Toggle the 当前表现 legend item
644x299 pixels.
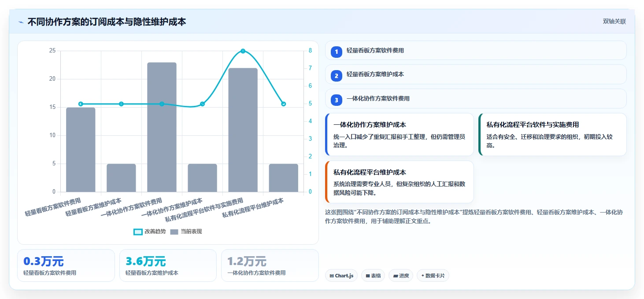pos(186,232)
